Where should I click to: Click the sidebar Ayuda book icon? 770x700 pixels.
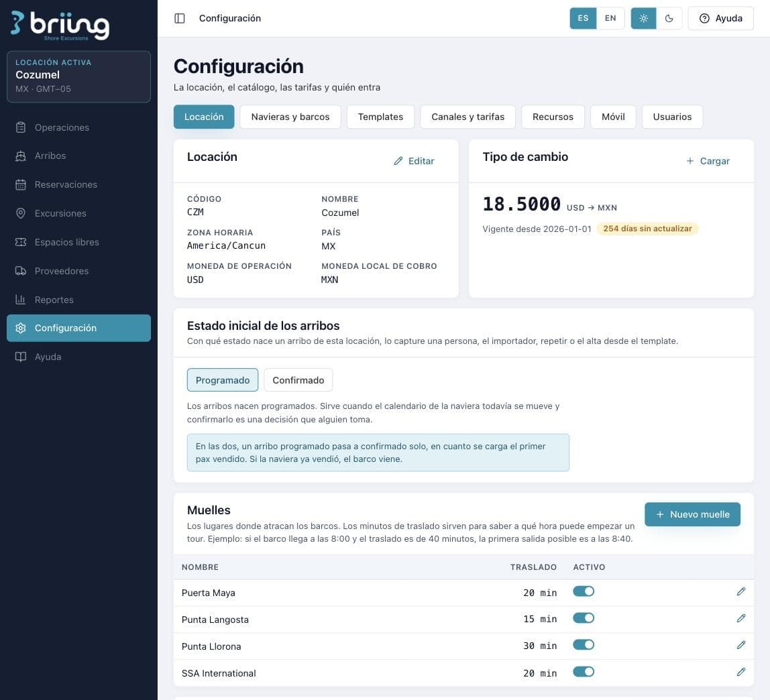pos(21,357)
